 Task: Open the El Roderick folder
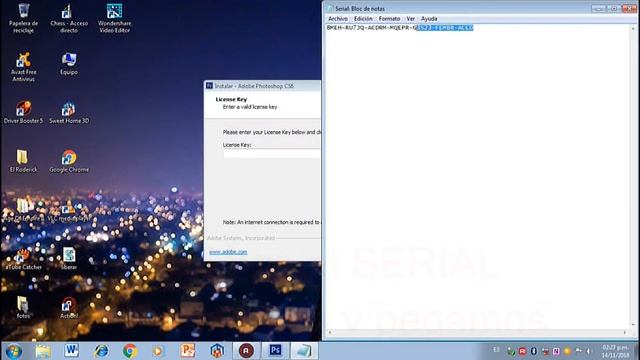(23, 161)
